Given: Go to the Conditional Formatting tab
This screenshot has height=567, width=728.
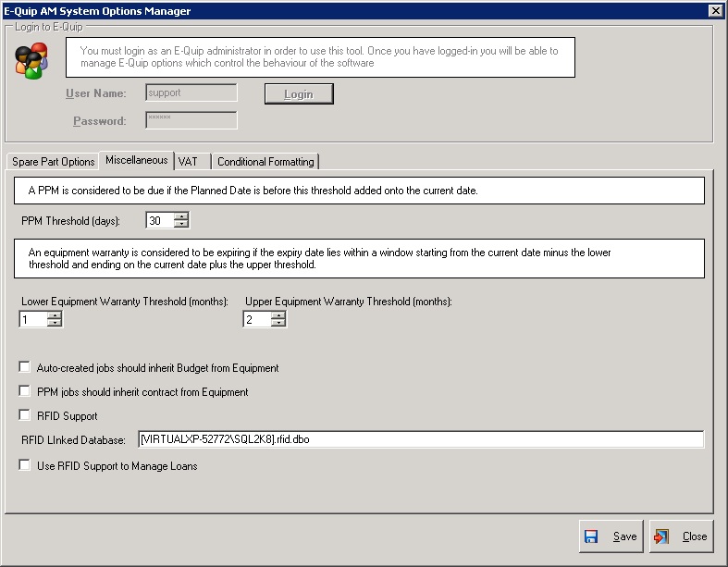Looking at the screenshot, I should (x=265, y=162).
